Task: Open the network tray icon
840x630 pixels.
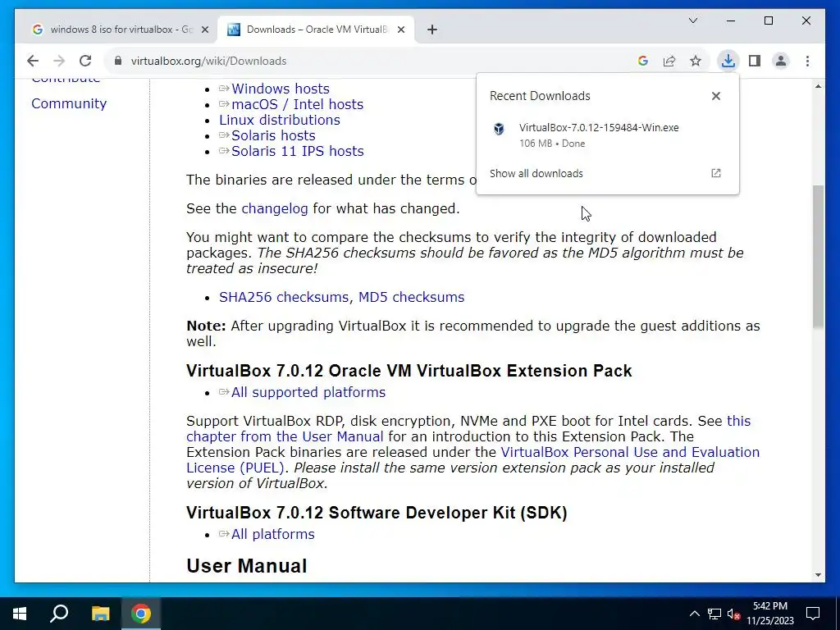Action: pos(714,614)
